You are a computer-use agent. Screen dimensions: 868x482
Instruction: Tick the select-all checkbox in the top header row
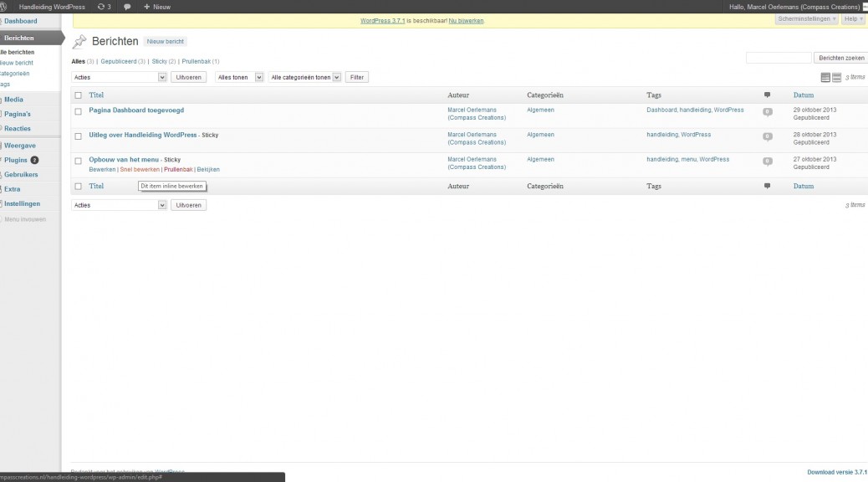pyautogui.click(x=78, y=95)
